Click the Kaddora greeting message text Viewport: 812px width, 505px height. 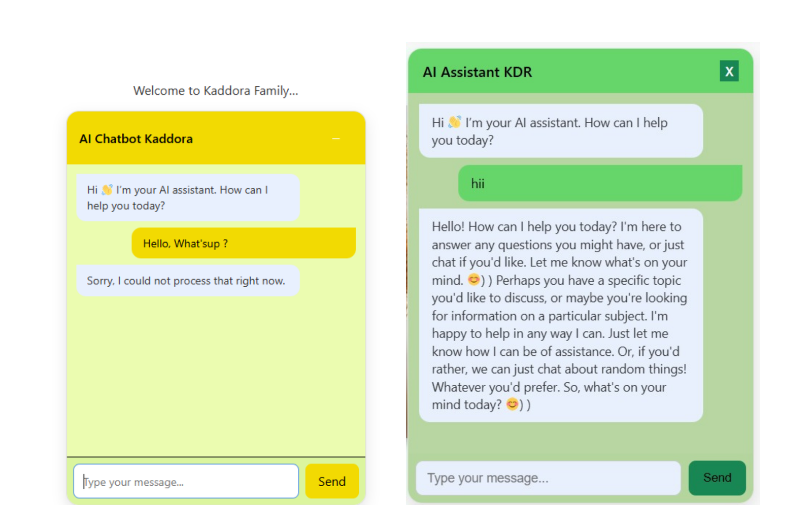tap(188, 198)
